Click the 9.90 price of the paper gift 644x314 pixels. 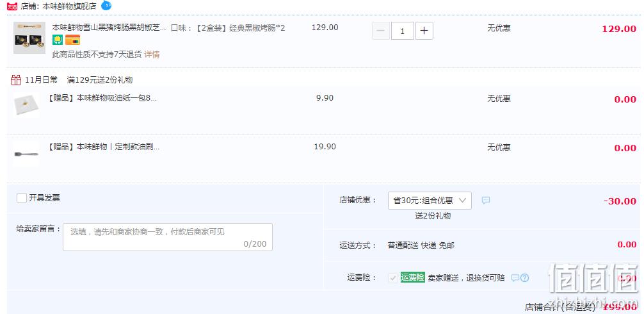click(325, 98)
